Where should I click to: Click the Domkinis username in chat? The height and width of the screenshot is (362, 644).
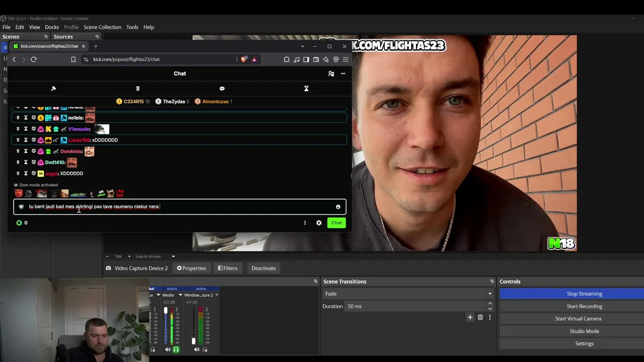pos(71,151)
